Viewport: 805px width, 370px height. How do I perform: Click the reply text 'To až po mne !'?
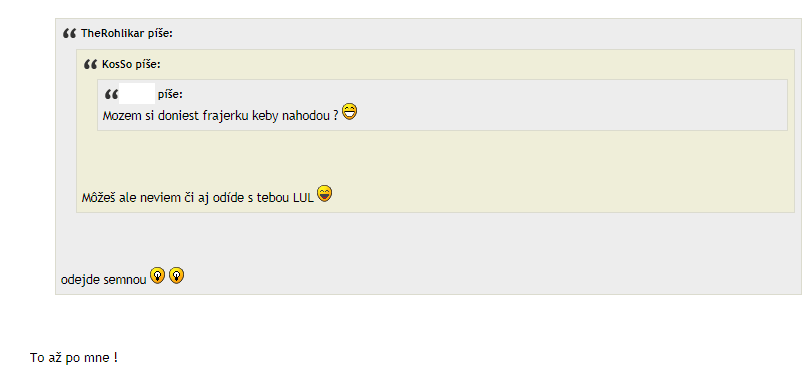74,358
